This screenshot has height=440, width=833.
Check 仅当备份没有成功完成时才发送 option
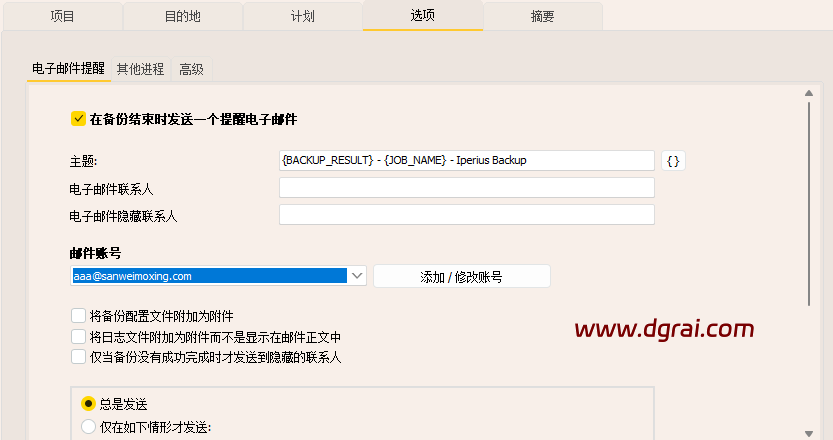coord(78,356)
